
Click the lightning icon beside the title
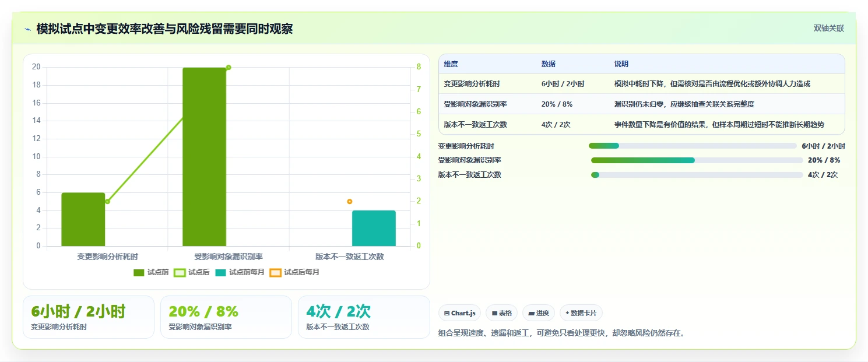(28, 29)
